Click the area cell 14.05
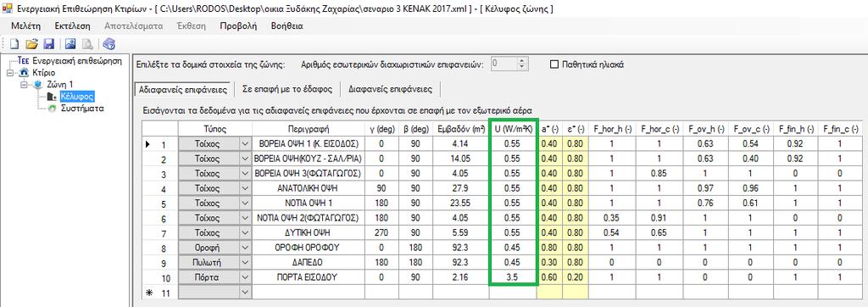Screen dimensions: 868x307 pyautogui.click(x=460, y=159)
